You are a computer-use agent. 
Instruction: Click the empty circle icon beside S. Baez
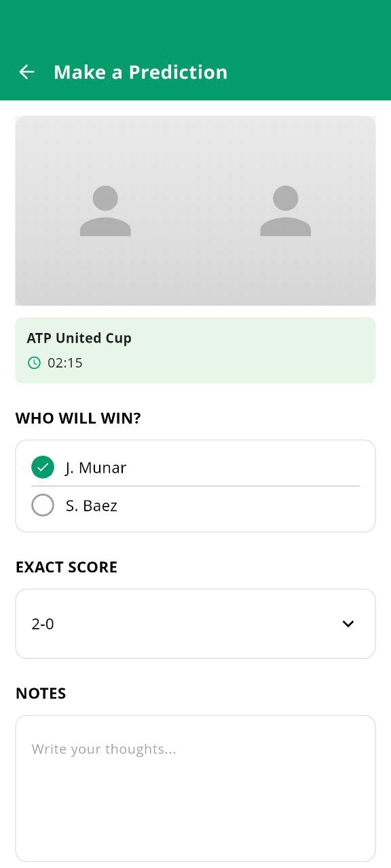point(43,505)
